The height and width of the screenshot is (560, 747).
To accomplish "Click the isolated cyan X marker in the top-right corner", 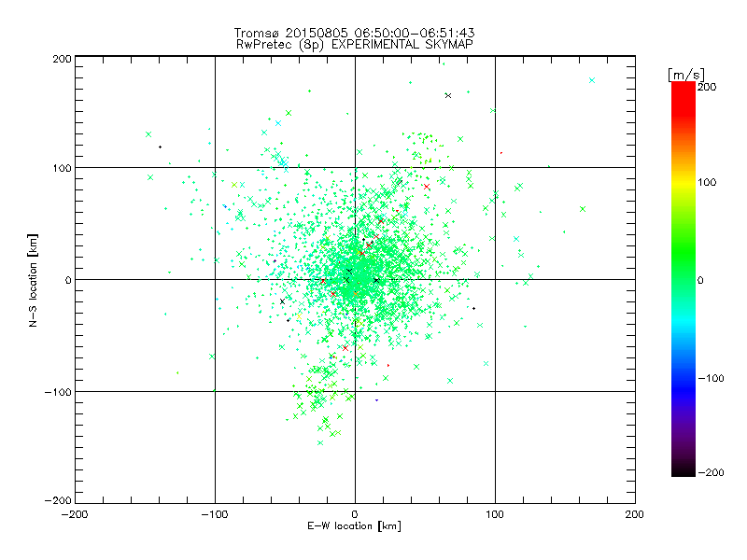I will point(592,80).
